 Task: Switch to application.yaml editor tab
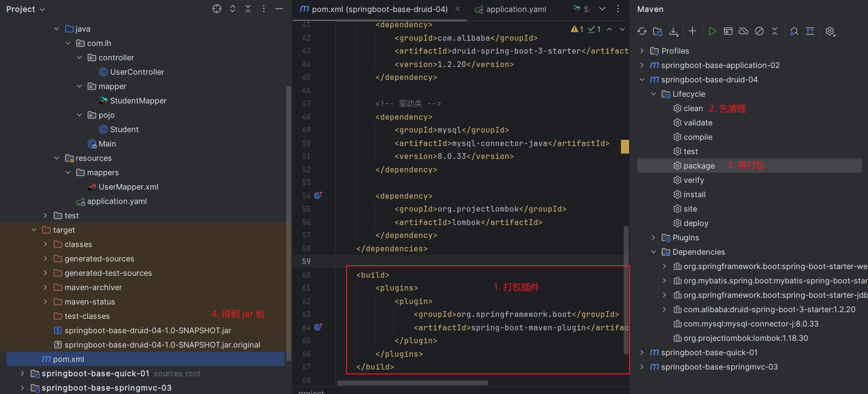pyautogui.click(x=510, y=9)
